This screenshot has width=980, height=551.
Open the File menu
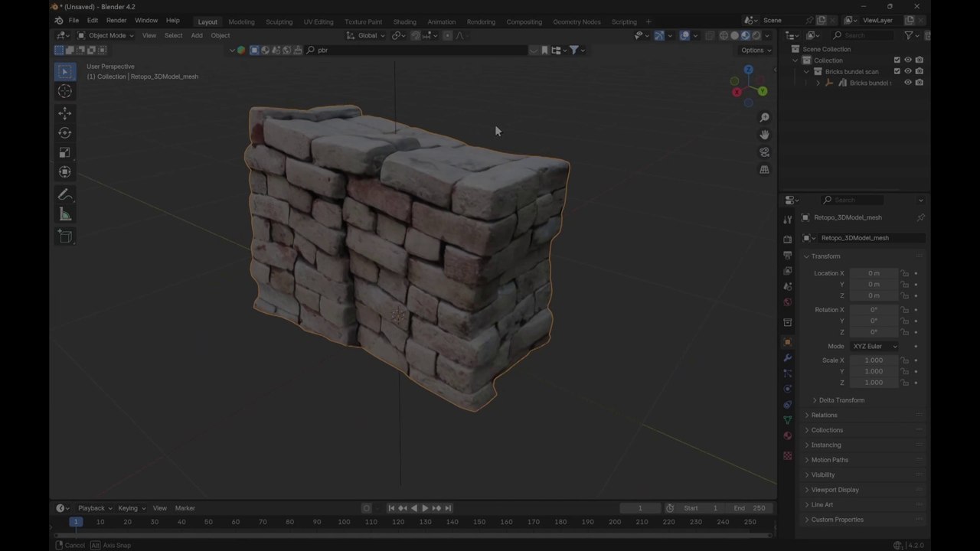pyautogui.click(x=73, y=21)
